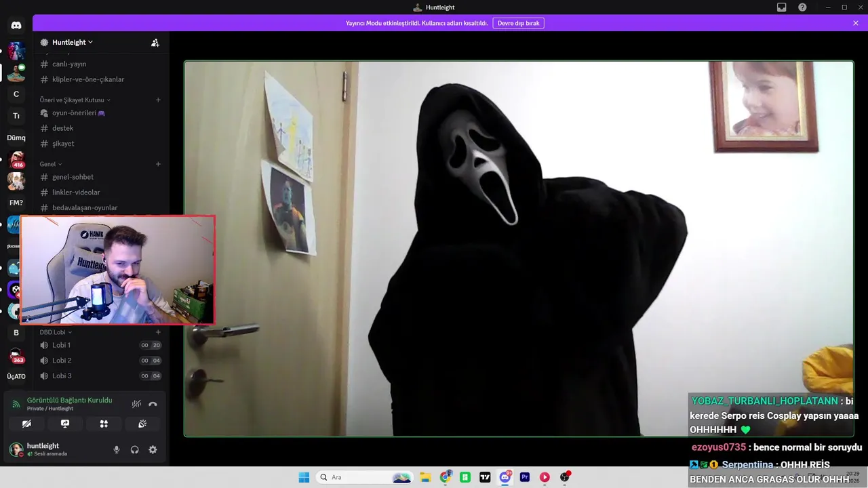868x488 pixels.
Task: Collapse the Genel category
Action: [x=51, y=164]
